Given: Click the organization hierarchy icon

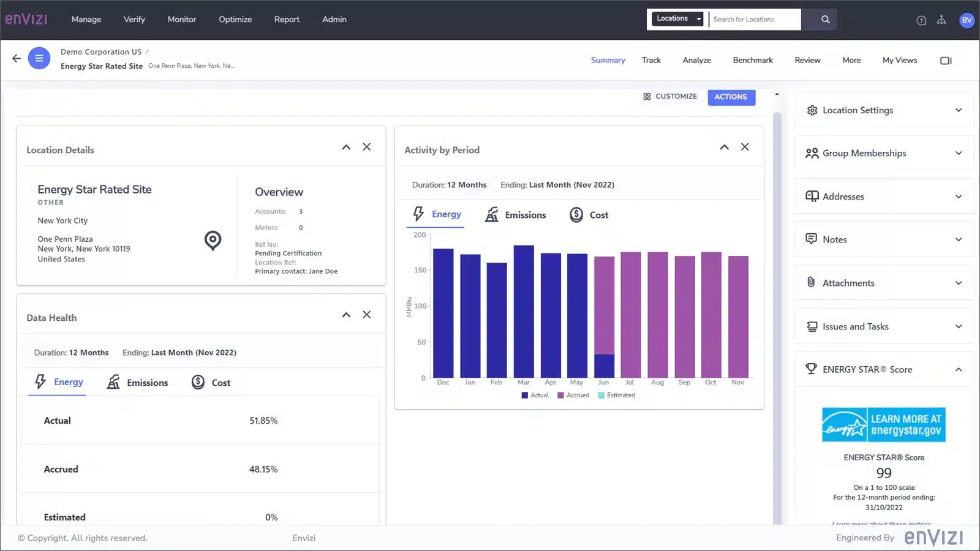Looking at the screenshot, I should point(941,20).
